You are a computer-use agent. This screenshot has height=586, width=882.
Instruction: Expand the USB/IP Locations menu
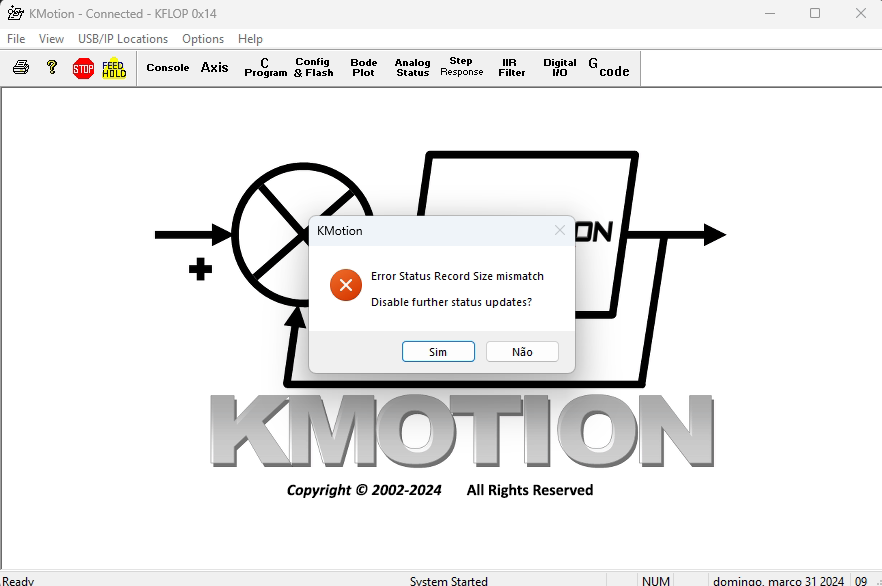coord(123,39)
